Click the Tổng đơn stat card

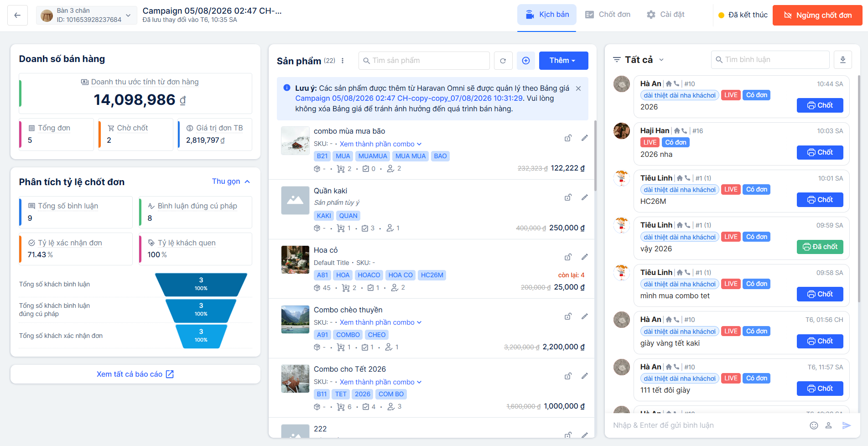(57, 135)
